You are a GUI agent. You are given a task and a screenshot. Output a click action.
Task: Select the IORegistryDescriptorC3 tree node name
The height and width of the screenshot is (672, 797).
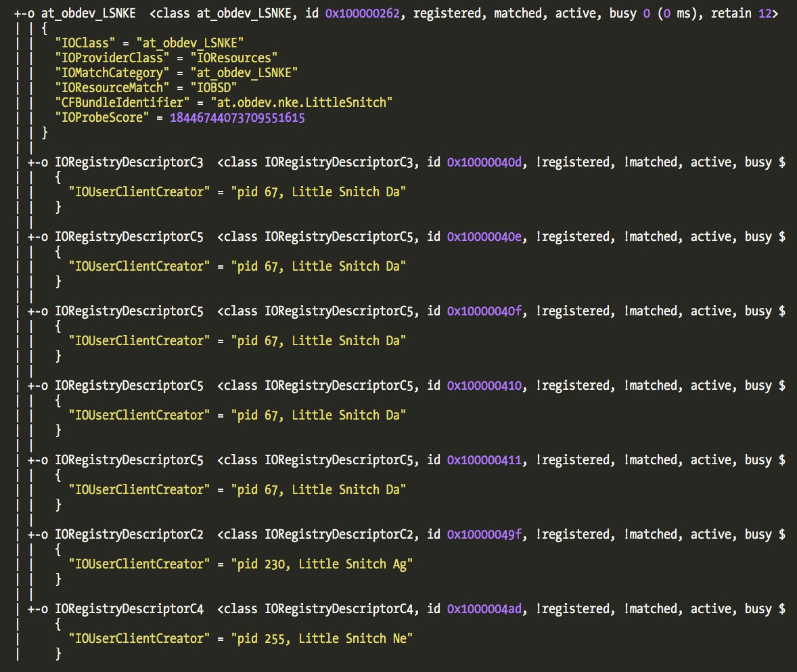(129, 162)
